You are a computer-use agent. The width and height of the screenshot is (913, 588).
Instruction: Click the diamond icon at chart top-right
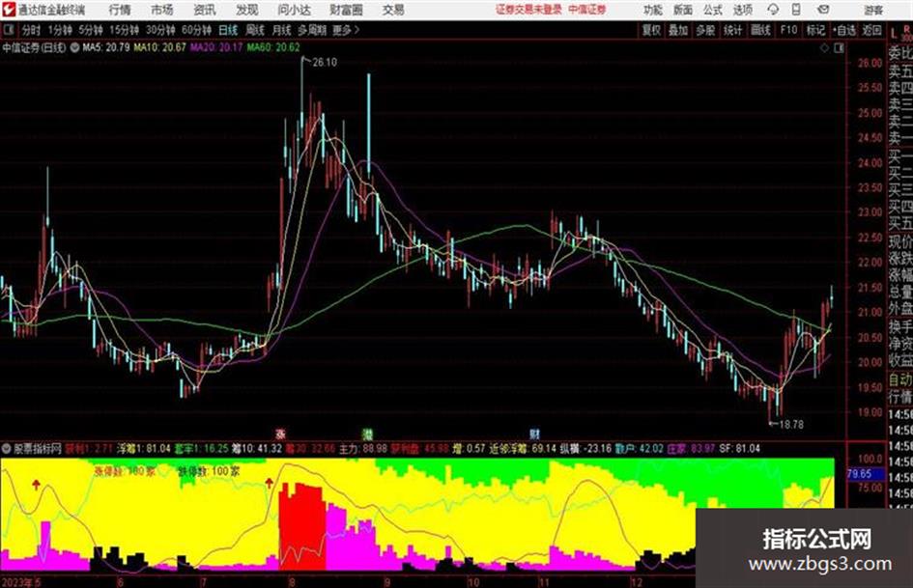point(824,48)
